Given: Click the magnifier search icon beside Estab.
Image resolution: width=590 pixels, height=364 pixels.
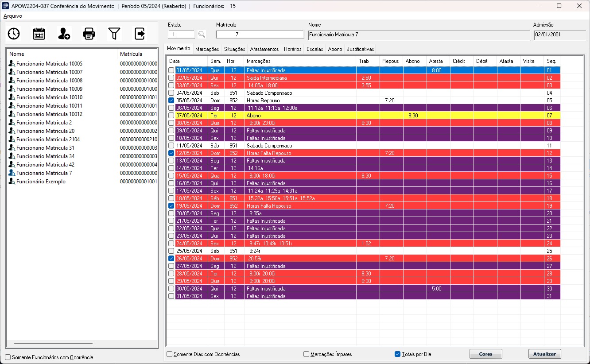Looking at the screenshot, I should tap(202, 35).
